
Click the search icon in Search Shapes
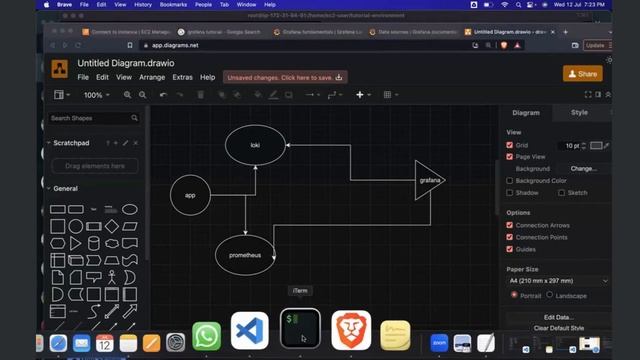134,118
